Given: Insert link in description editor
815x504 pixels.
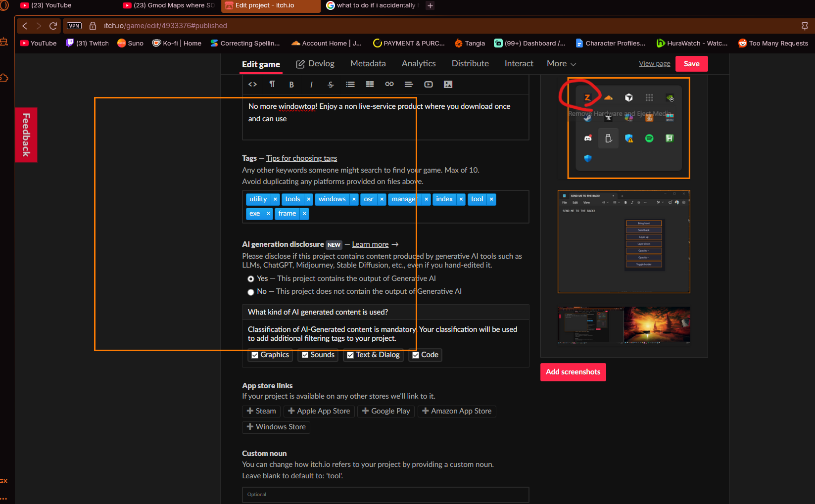Looking at the screenshot, I should 389,85.
